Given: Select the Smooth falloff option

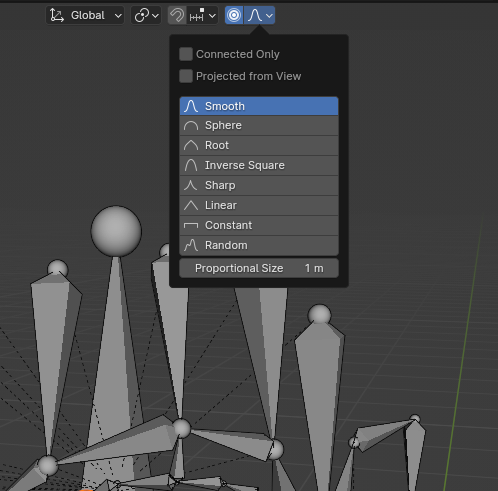Looking at the screenshot, I should click(x=259, y=106).
